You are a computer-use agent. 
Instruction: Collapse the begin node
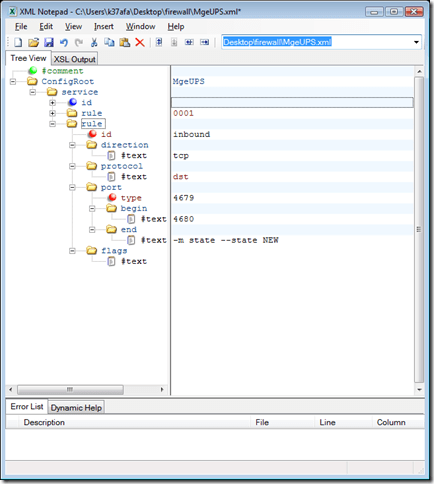92,209
